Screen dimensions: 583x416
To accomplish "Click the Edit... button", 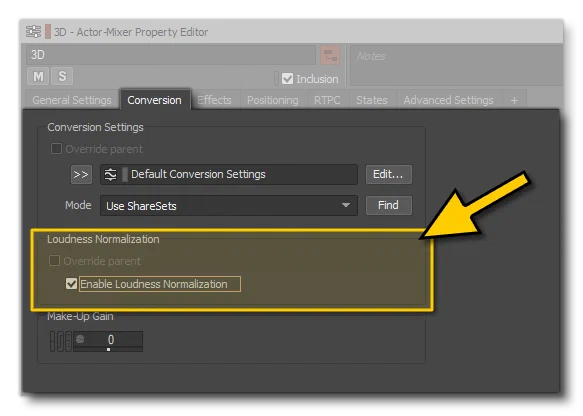I will [389, 174].
